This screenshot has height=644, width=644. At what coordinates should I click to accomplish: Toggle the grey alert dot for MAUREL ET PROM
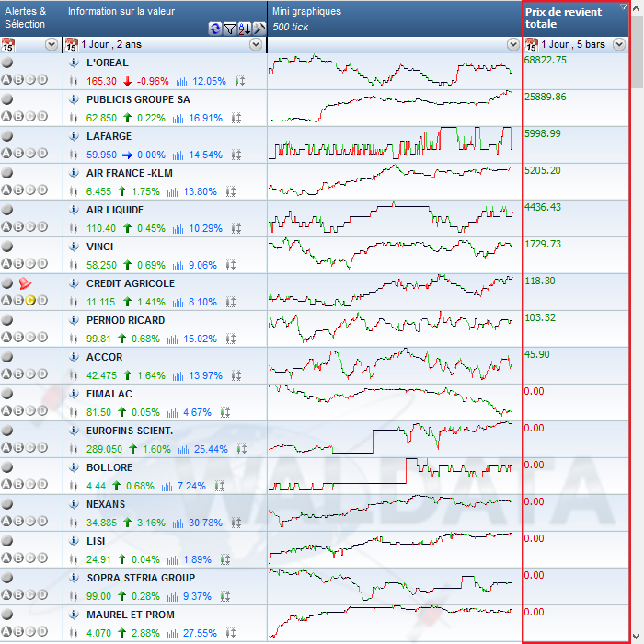pos(7,615)
